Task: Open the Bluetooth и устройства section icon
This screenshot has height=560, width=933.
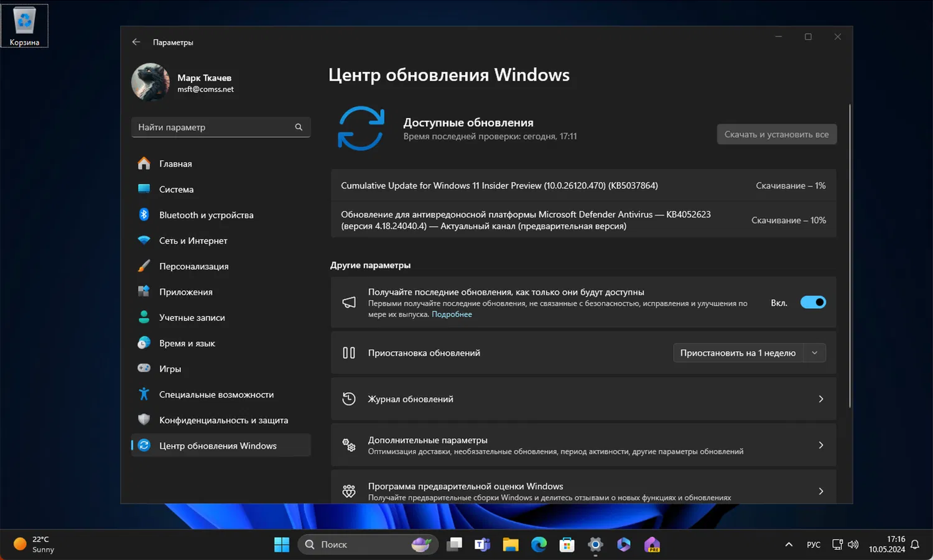Action: click(144, 214)
